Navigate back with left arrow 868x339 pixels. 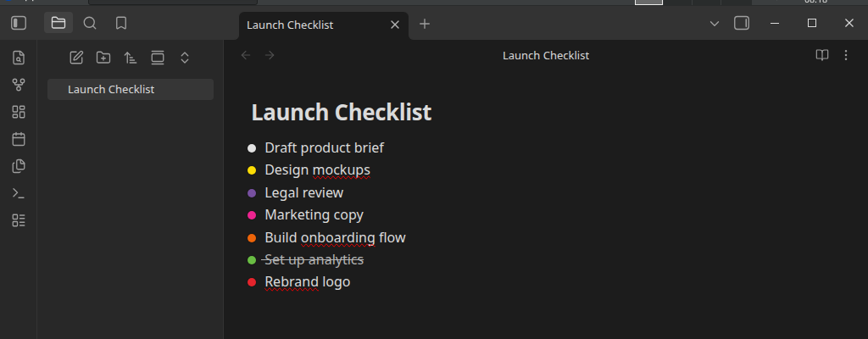[246, 55]
